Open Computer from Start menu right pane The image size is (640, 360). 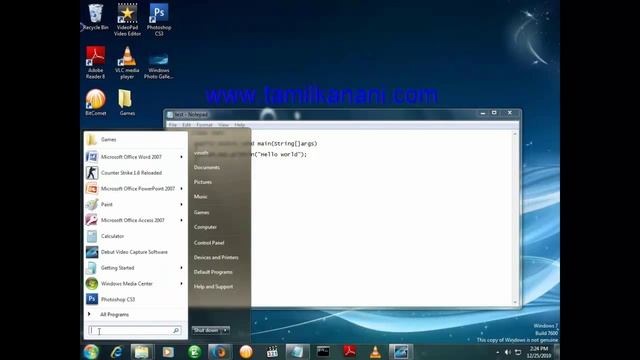tap(205, 227)
